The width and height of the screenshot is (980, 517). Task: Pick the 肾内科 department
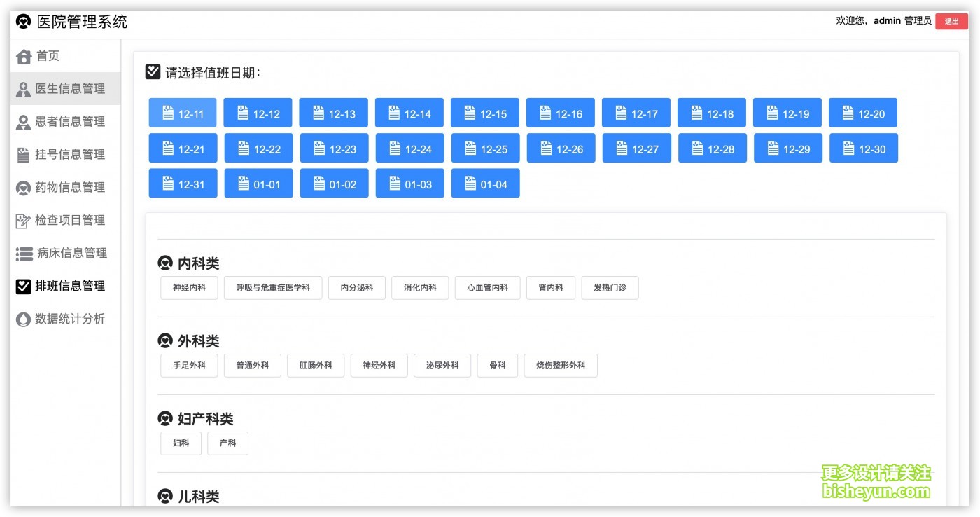[551, 288]
